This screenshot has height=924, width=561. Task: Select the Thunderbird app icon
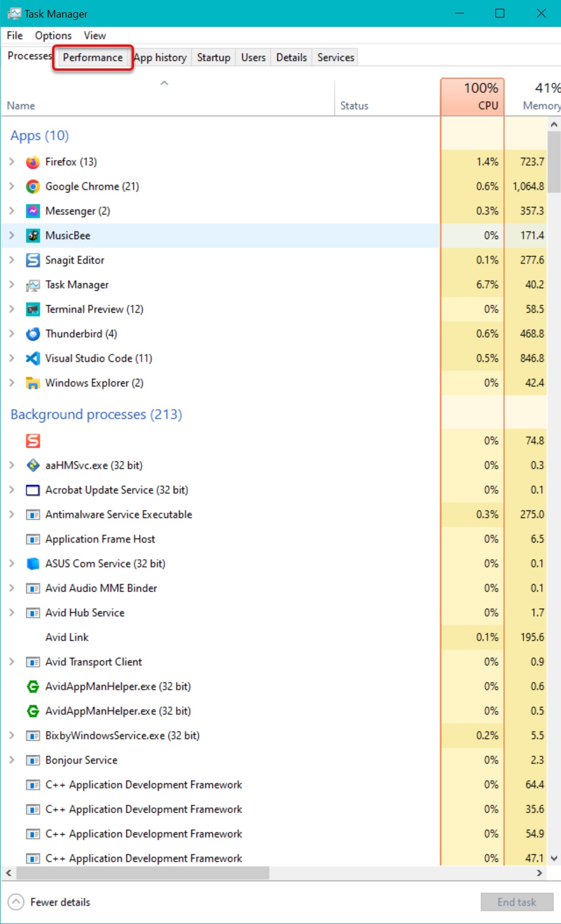tap(33, 334)
